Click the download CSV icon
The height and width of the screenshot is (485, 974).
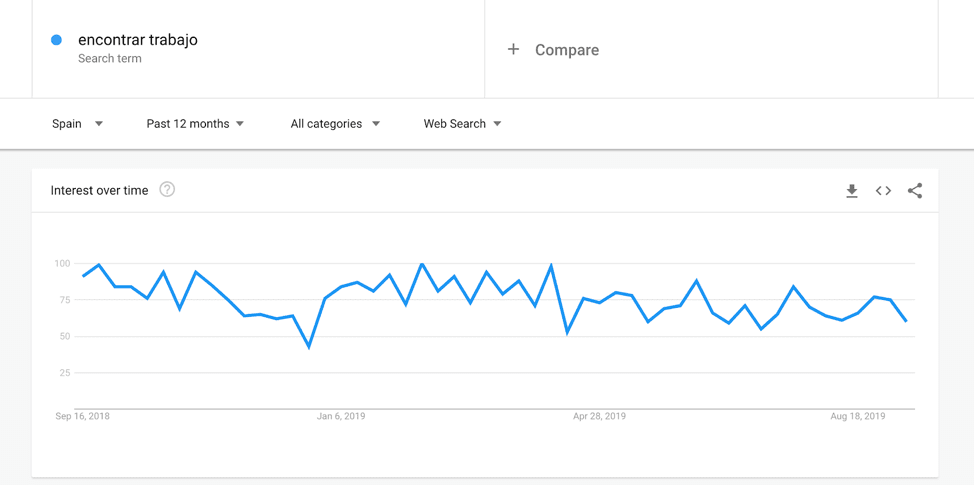pos(852,191)
